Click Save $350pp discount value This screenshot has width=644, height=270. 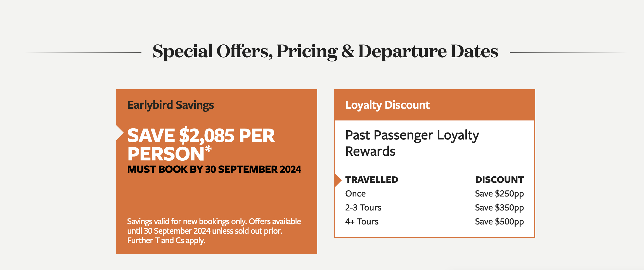pos(499,208)
